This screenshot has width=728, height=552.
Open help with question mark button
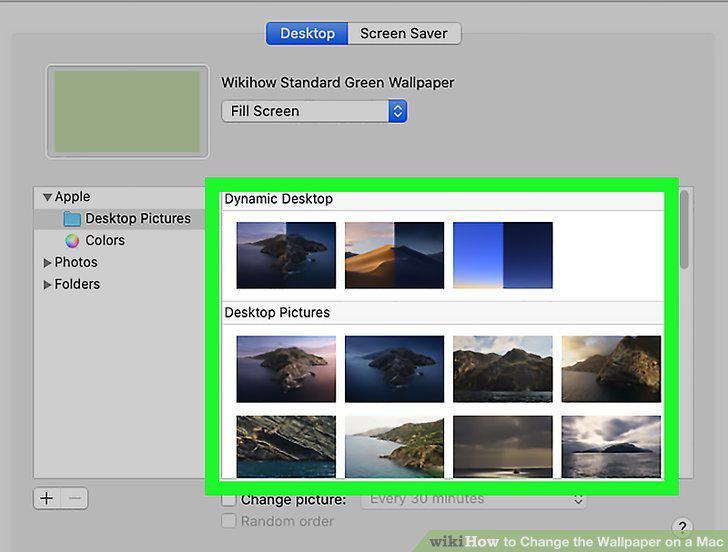tap(682, 526)
